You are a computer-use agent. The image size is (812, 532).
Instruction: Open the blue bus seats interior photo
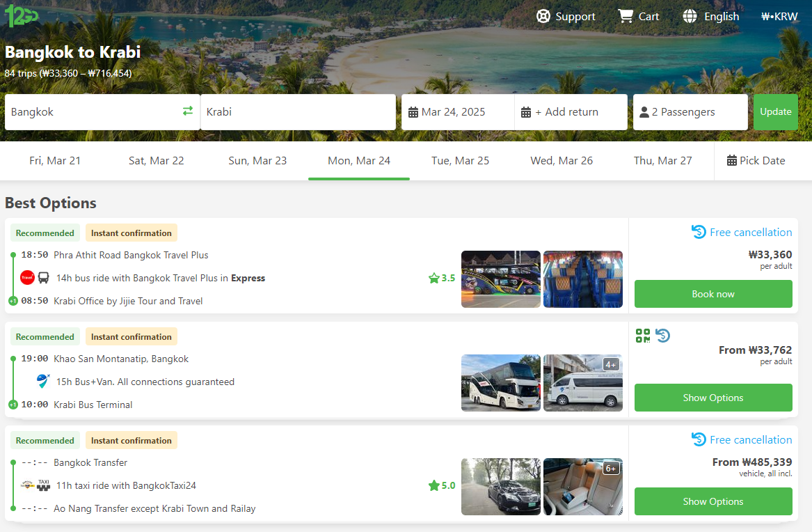(x=583, y=279)
